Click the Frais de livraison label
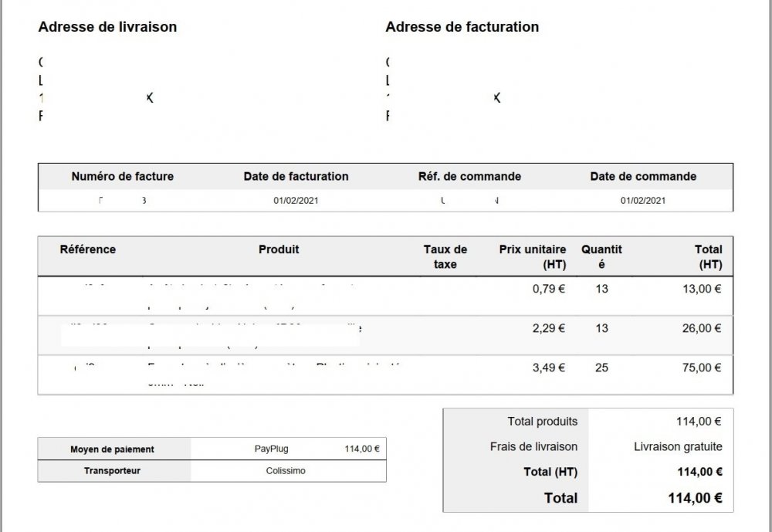Screen dimensions: 772x532 (x=533, y=446)
